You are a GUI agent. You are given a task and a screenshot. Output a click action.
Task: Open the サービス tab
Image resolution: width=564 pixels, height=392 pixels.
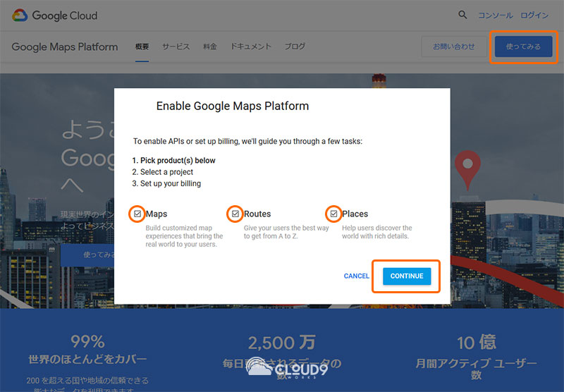(x=176, y=47)
